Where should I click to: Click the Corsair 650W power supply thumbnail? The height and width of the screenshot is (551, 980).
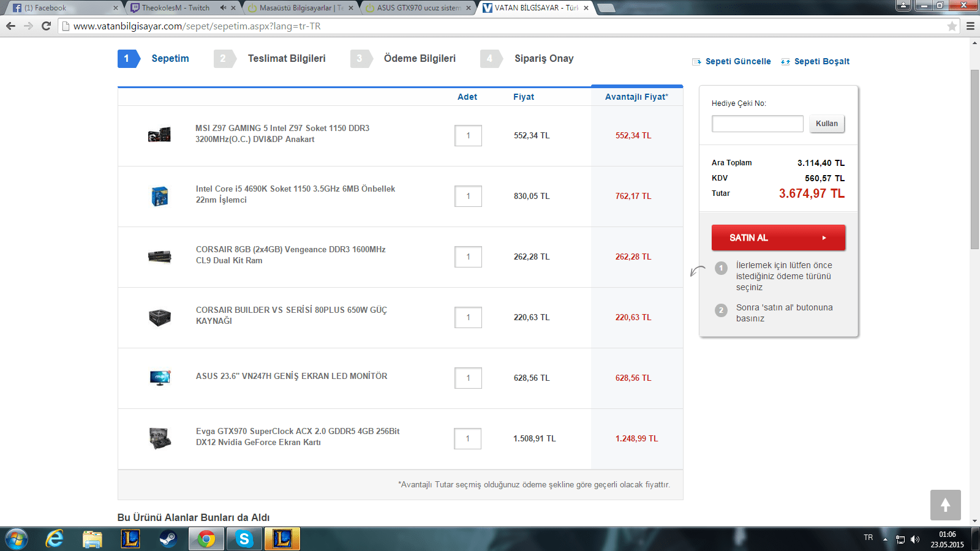[x=160, y=317]
